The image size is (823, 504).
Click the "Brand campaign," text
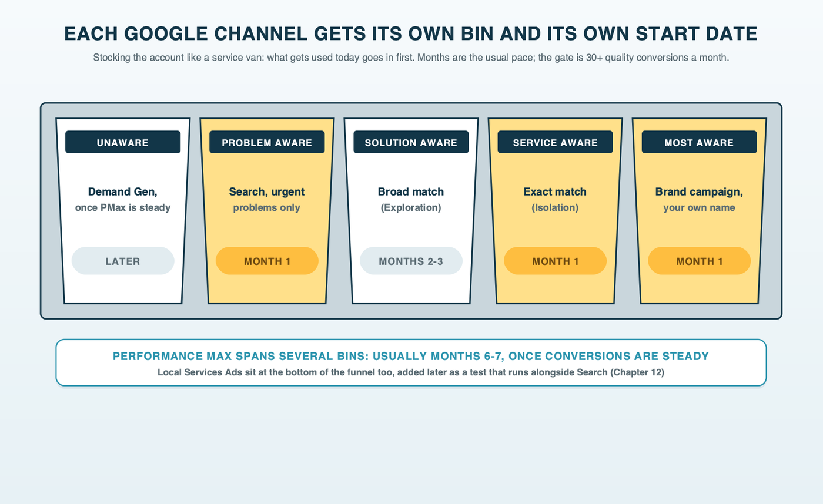tap(699, 192)
